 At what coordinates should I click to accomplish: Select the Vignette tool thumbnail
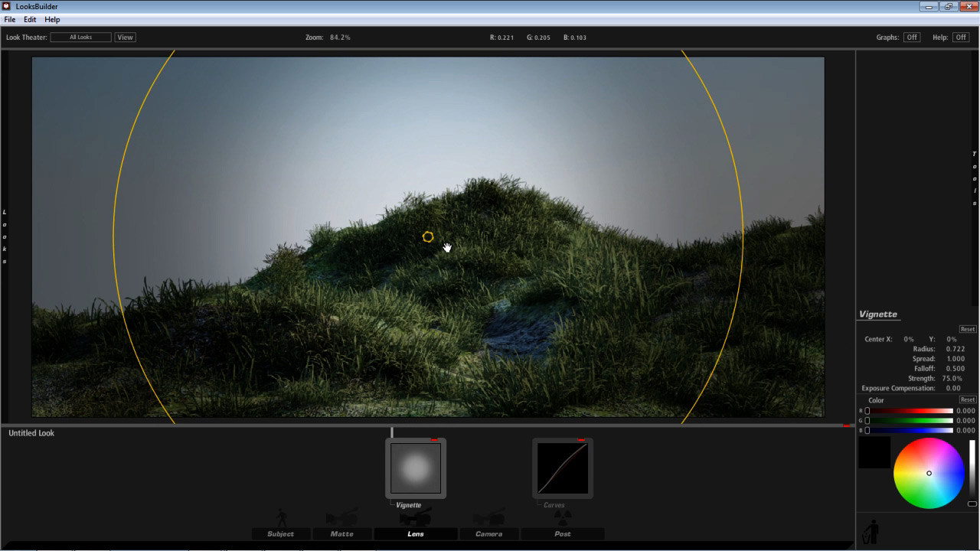pos(415,468)
